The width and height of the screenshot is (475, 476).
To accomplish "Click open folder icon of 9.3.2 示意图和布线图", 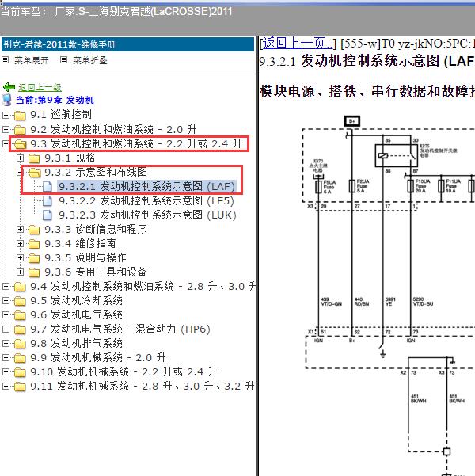I will 34,173.
